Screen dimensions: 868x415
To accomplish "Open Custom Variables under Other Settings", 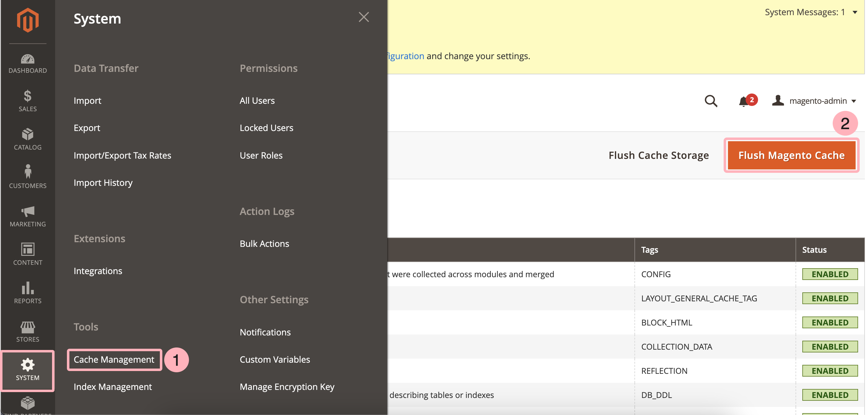I will 275,360.
